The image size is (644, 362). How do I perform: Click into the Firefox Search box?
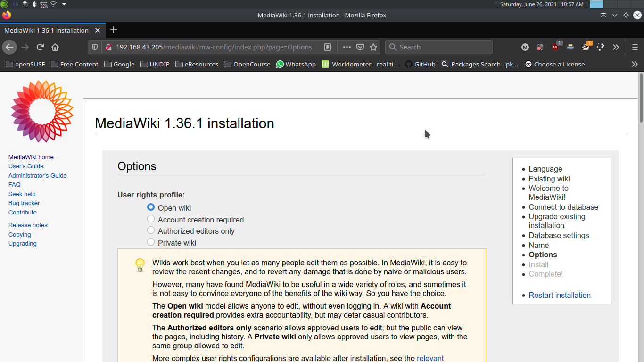[x=439, y=47]
